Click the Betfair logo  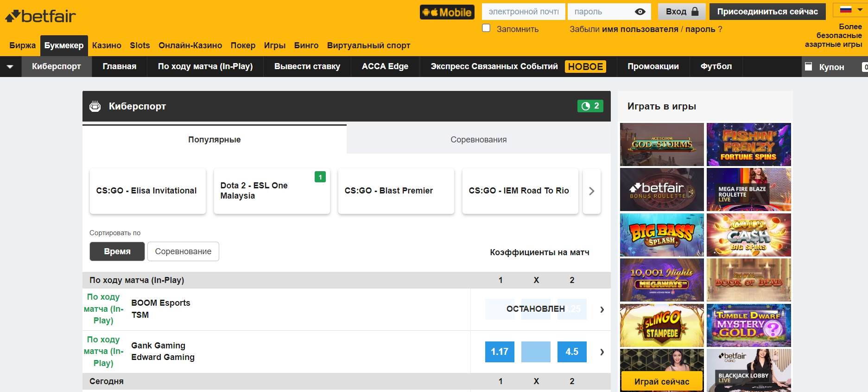point(41,16)
